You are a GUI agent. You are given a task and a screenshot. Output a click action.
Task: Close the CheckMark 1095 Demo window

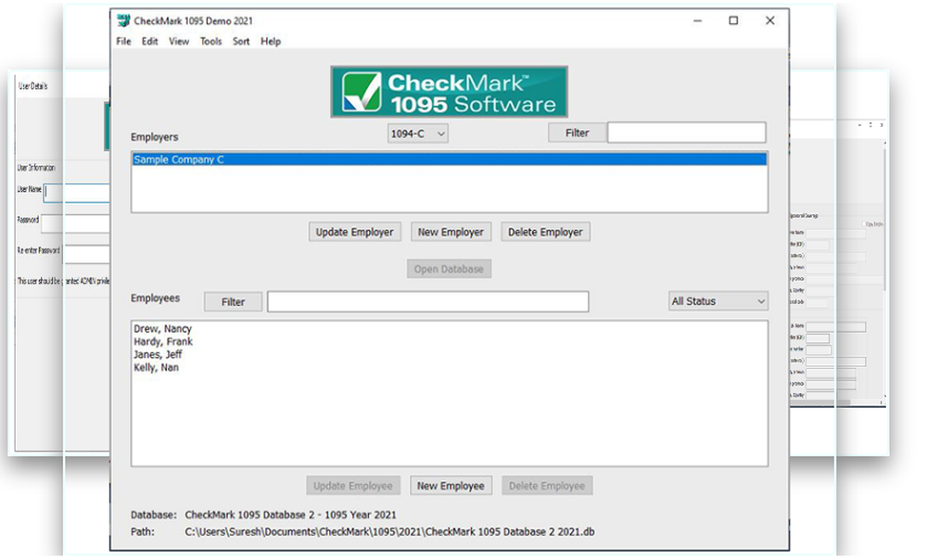coord(769,20)
